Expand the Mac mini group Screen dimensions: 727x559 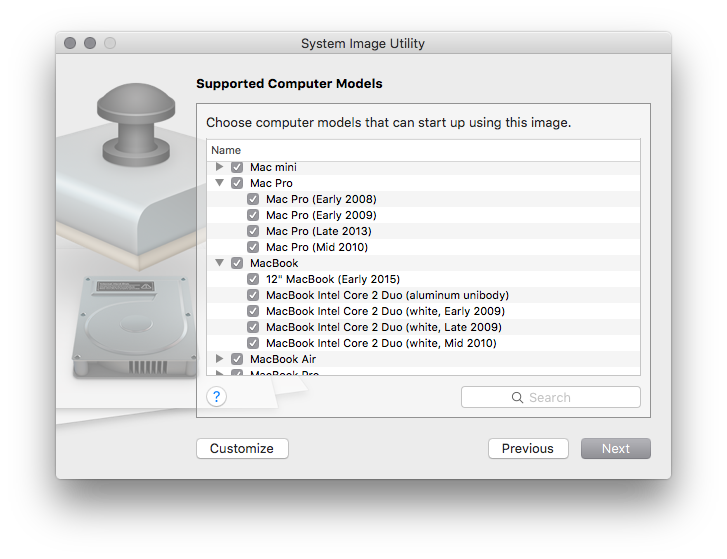click(x=220, y=167)
